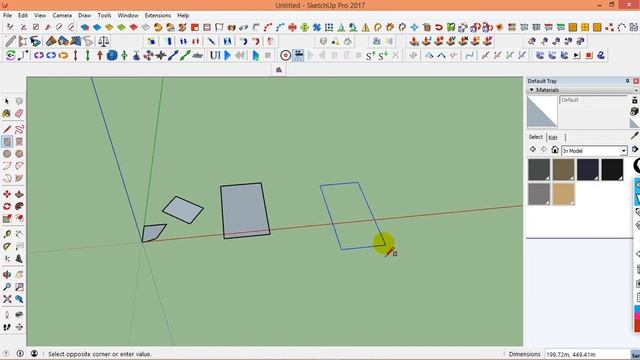Viewport: 640px width, 360px height.
Task: Open the File menu
Action: pos(7,16)
